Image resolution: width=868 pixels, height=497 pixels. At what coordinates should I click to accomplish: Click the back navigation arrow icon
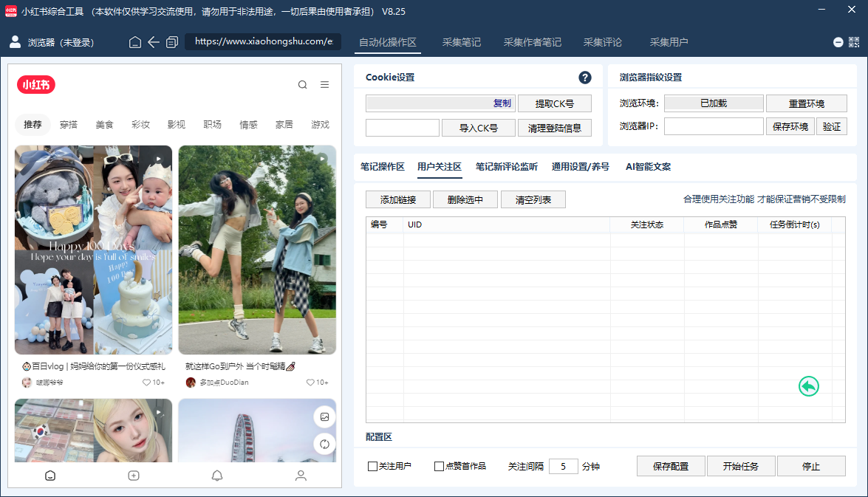tap(154, 42)
